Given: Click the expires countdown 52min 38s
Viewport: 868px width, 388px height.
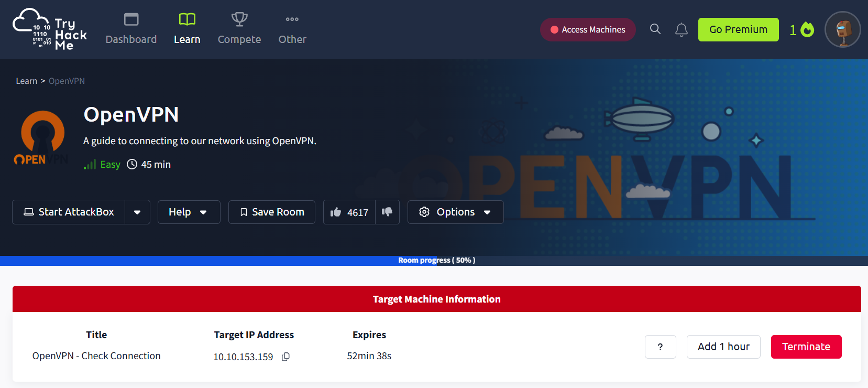Looking at the screenshot, I should coord(369,355).
